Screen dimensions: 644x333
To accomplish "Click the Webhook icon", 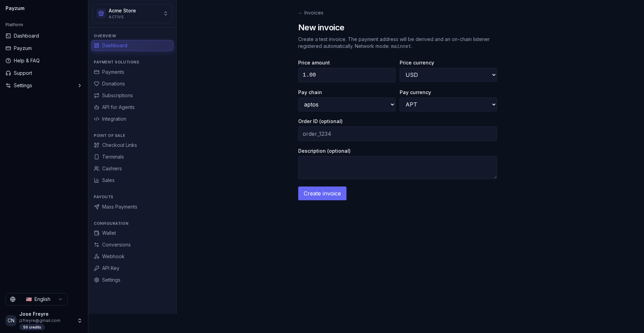I will point(97,256).
